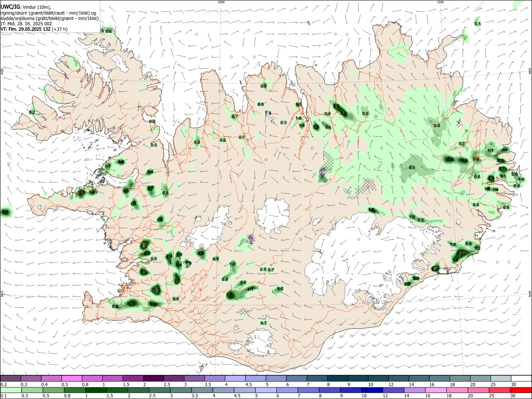532x399 pixels.
Task: Click the snow legend swatch for 3–3.5 mm
Action: click(x=194, y=378)
